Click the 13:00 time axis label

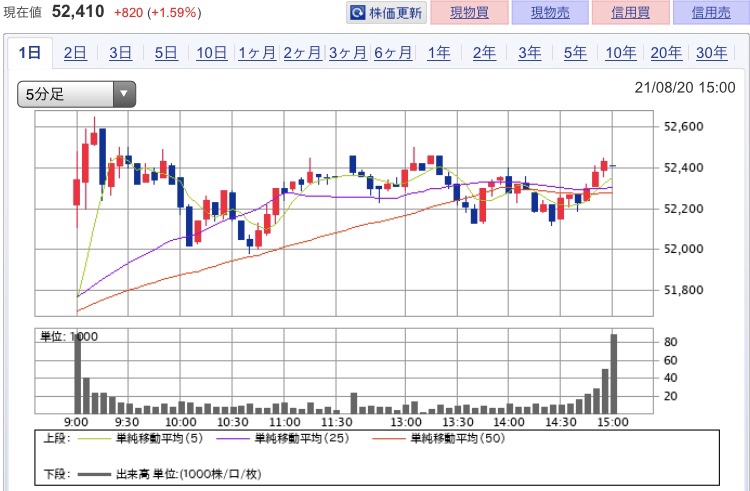pos(406,422)
